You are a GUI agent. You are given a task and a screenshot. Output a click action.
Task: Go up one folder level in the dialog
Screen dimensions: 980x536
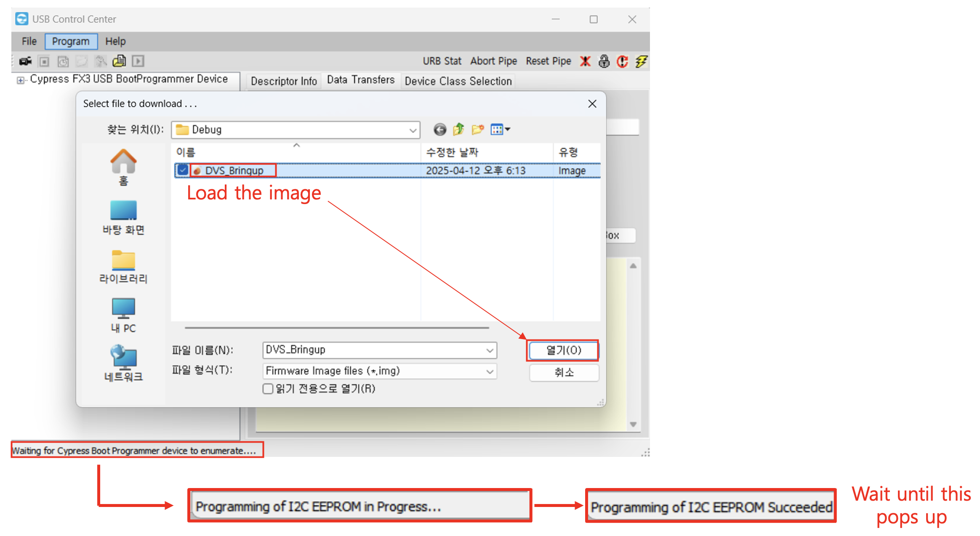tap(458, 129)
